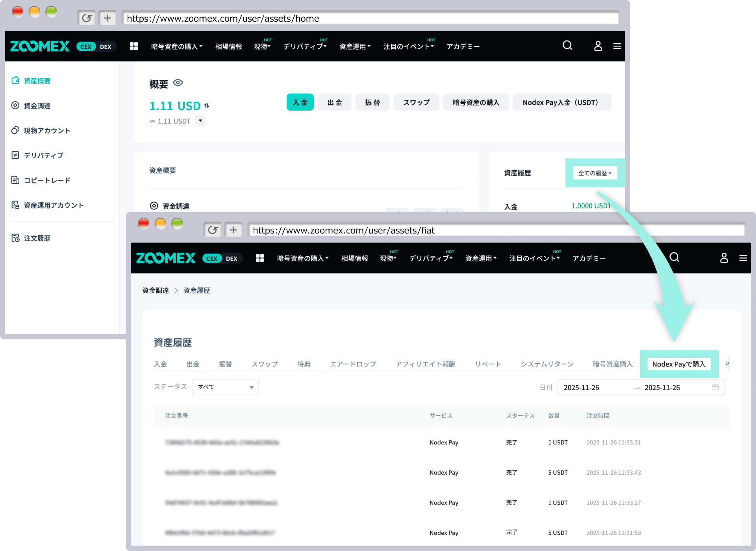Switch to DEX mode in the top bar
756x551 pixels.
coord(106,46)
